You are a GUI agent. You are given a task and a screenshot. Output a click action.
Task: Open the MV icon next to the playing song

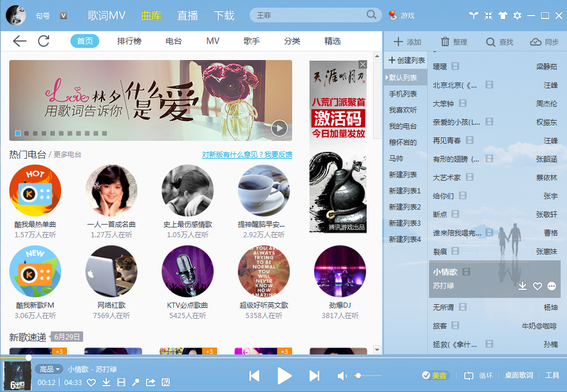pyautogui.click(x=121, y=383)
